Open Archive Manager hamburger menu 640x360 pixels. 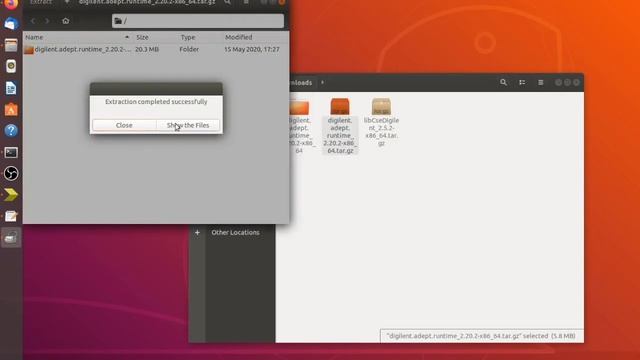(x=246, y=2)
